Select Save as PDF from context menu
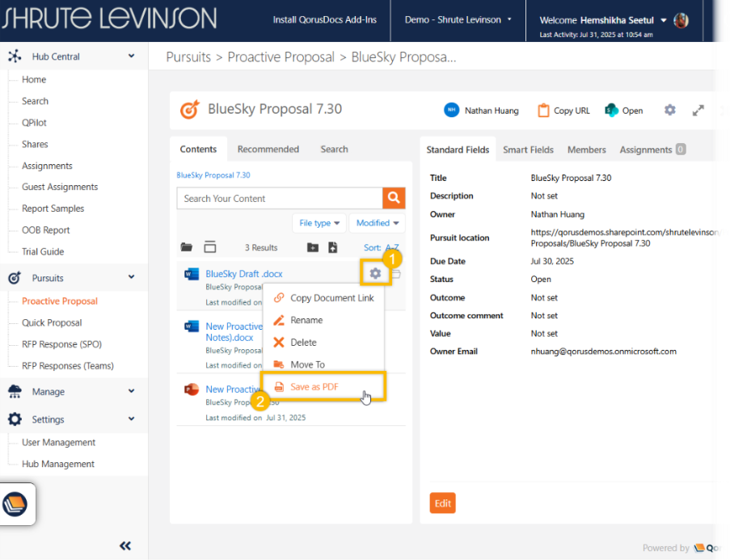The image size is (730, 560). click(x=314, y=387)
